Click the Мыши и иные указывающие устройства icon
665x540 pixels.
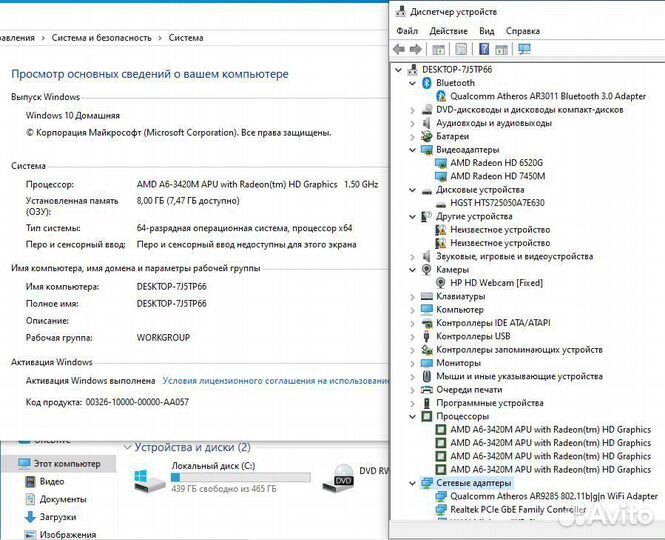[427, 376]
